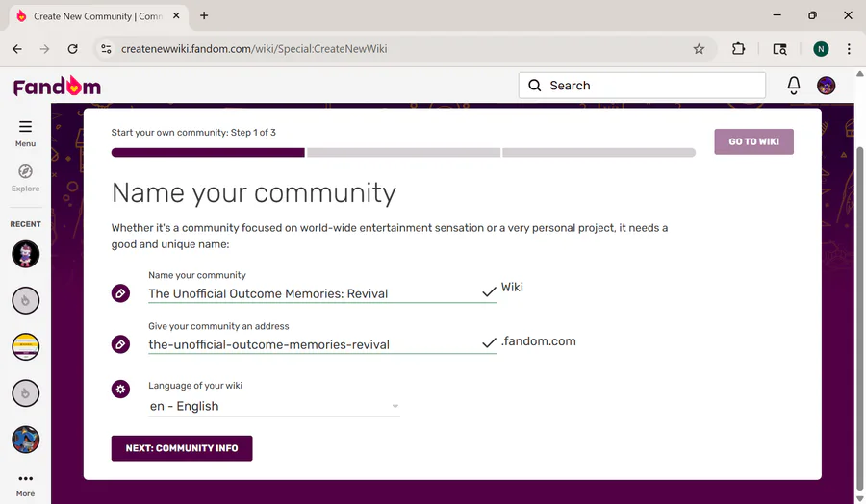Open the blue character recent wiki thumbnail

[25, 440]
